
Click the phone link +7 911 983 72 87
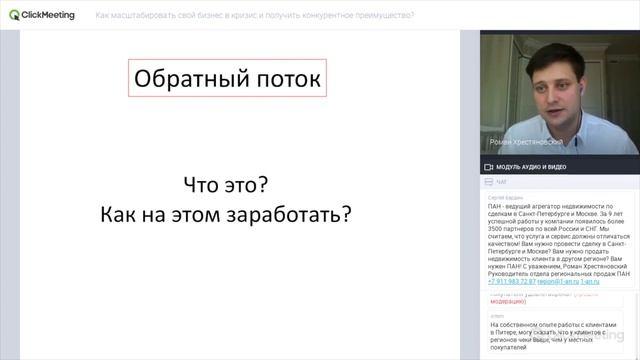[512, 282]
